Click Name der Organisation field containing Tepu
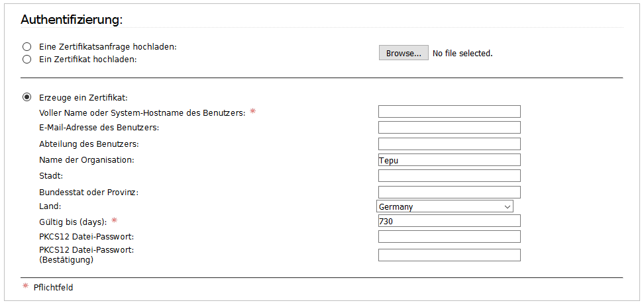Image resolution: width=644 pixels, height=303 pixels. coord(449,160)
